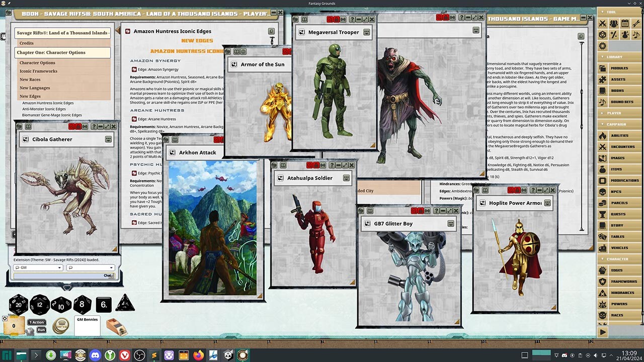This screenshot has height=362, width=644.
Task: Enable Run movement mode
Action: [x=41, y=330]
